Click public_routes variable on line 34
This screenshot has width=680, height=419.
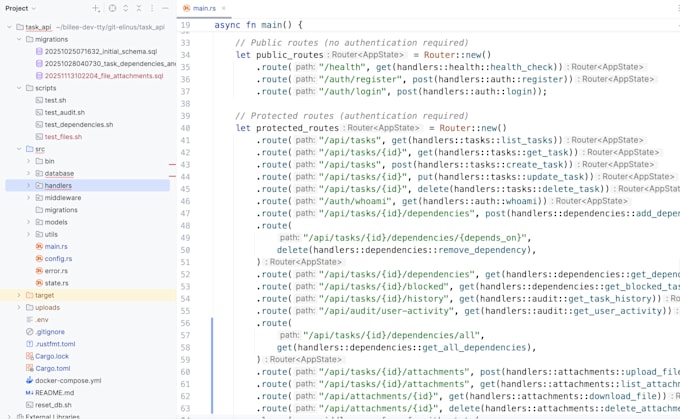pyautogui.click(x=290, y=55)
